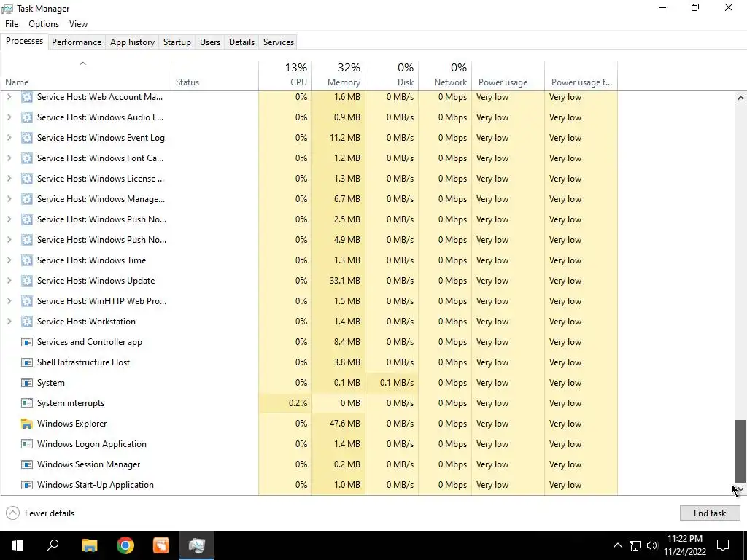
Task: Click the Windows Logon Application icon
Action: tap(27, 444)
